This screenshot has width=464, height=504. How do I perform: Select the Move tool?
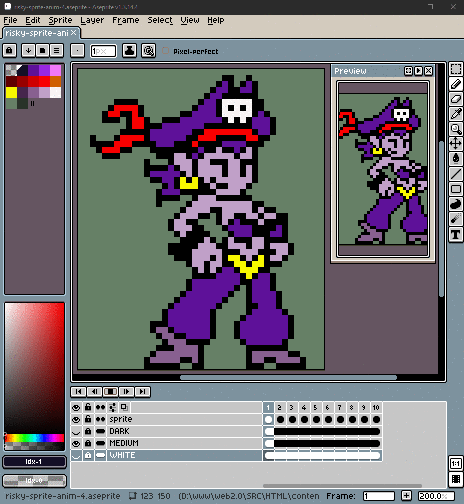tap(456, 144)
